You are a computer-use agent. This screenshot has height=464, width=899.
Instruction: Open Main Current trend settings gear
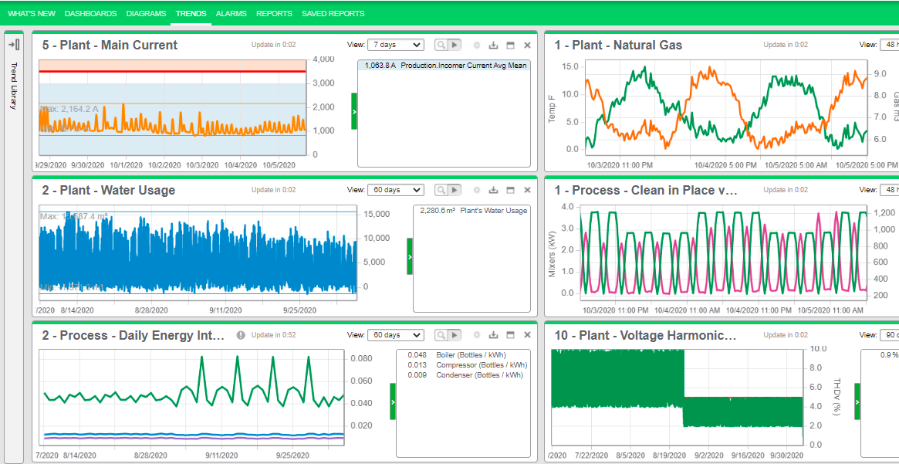(476, 45)
